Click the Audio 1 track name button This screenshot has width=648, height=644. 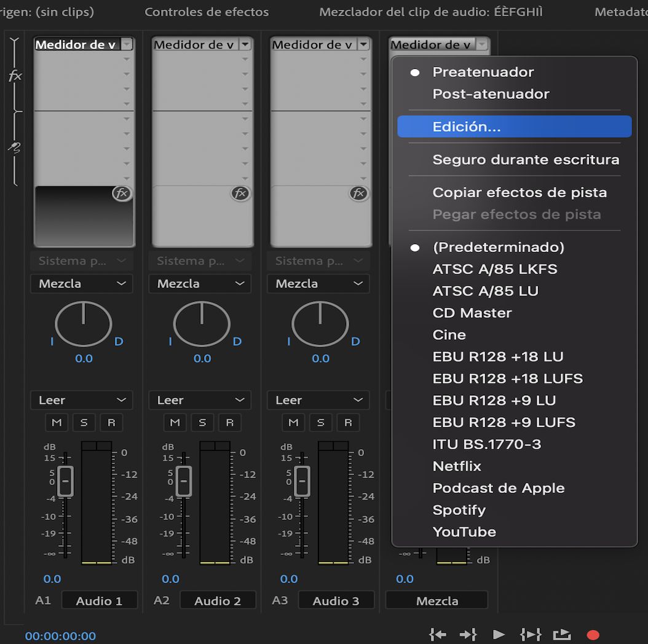pos(100,600)
